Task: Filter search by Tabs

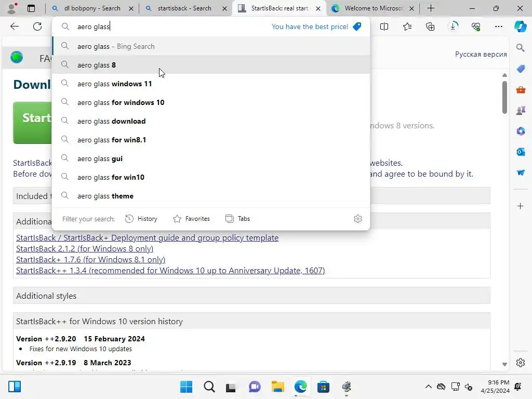Action: click(237, 219)
